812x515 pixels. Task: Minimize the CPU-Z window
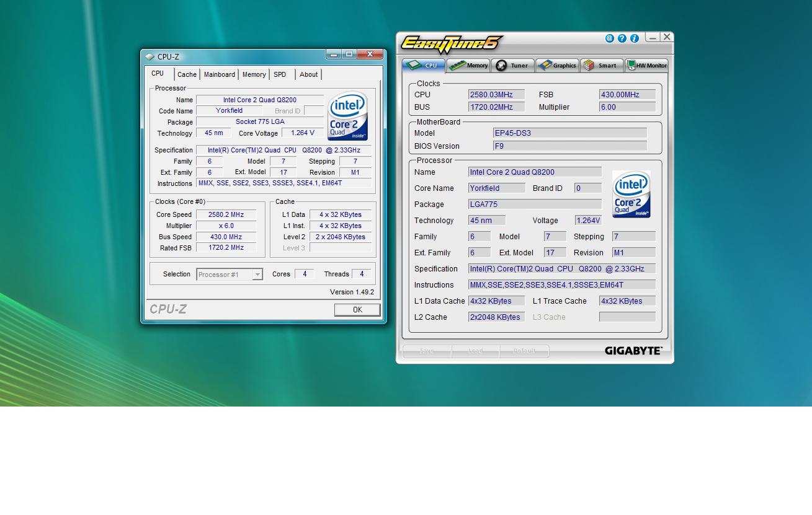334,55
